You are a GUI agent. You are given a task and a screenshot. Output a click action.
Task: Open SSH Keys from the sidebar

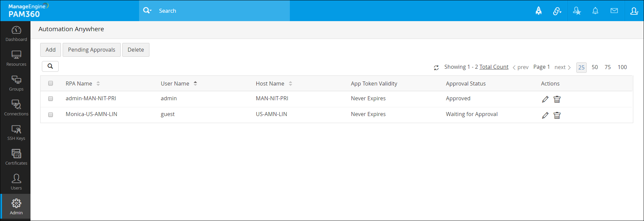(16, 133)
